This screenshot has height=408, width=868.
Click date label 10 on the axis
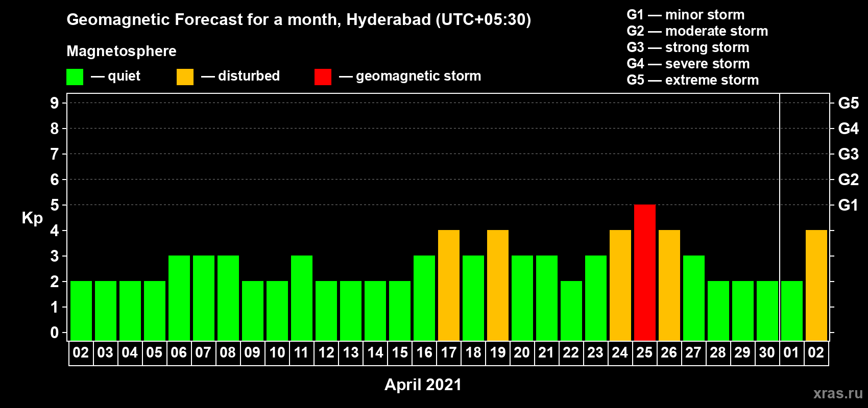pos(277,352)
